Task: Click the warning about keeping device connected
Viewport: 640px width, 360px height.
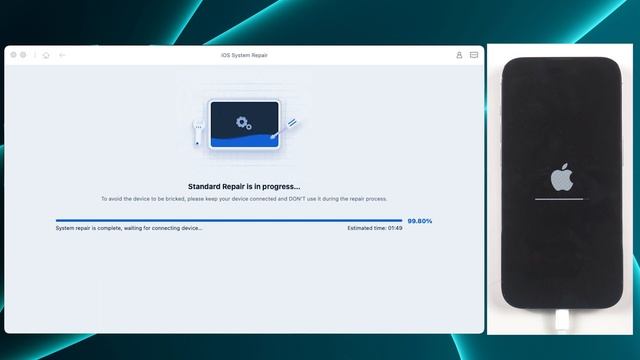Action: [244, 199]
